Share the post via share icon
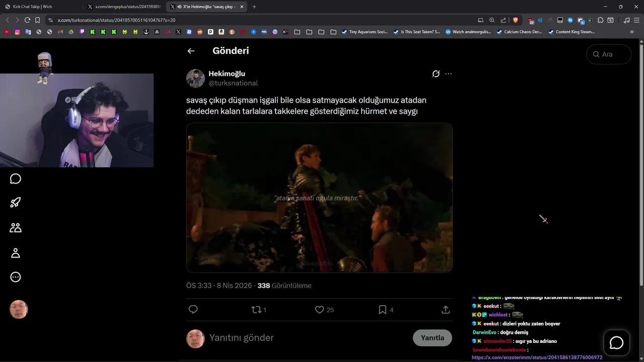Screen dimensions: 644x362 pyautogui.click(x=445, y=310)
